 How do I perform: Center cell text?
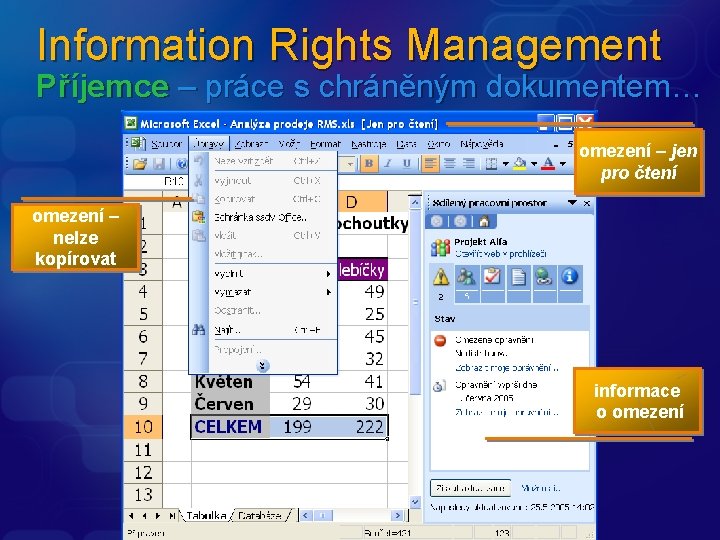449,163
